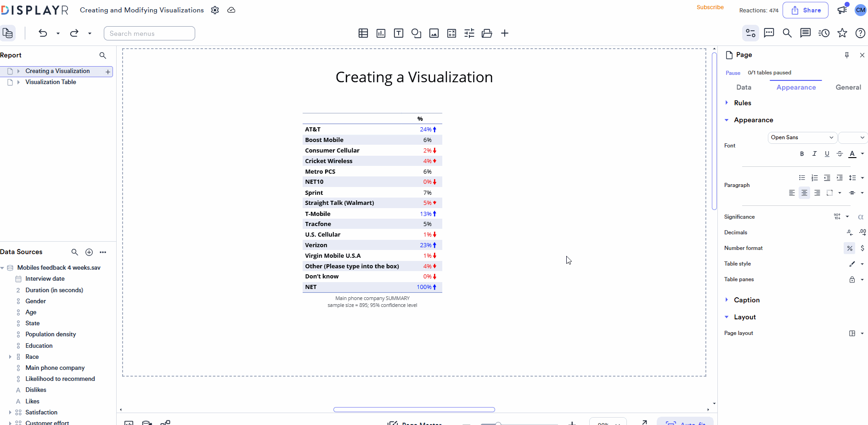The width and height of the screenshot is (868, 425).
Task: Decrease decimals using the .0 icon
Action: point(850,232)
